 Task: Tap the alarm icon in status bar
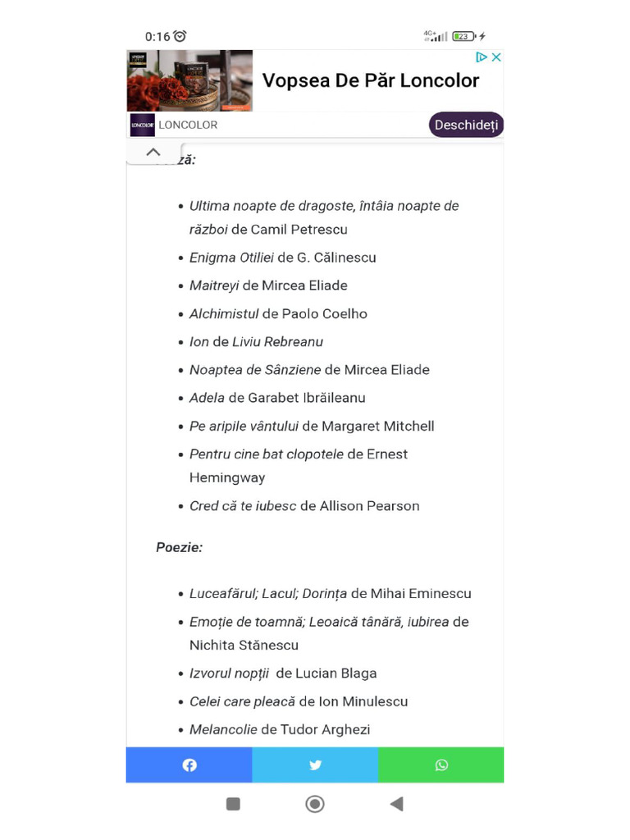click(180, 36)
